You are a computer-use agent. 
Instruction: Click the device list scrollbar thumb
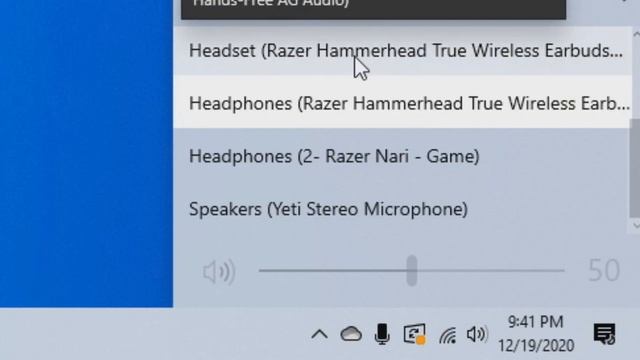[635, 168]
